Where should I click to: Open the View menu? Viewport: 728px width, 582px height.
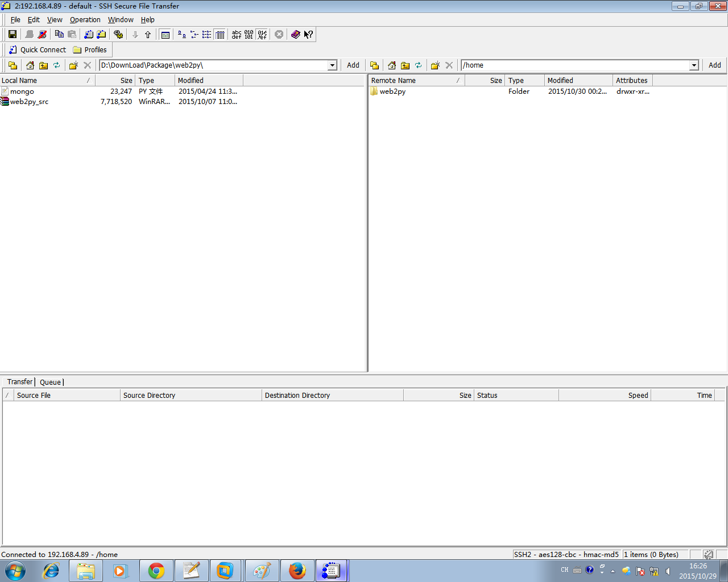[x=55, y=20]
